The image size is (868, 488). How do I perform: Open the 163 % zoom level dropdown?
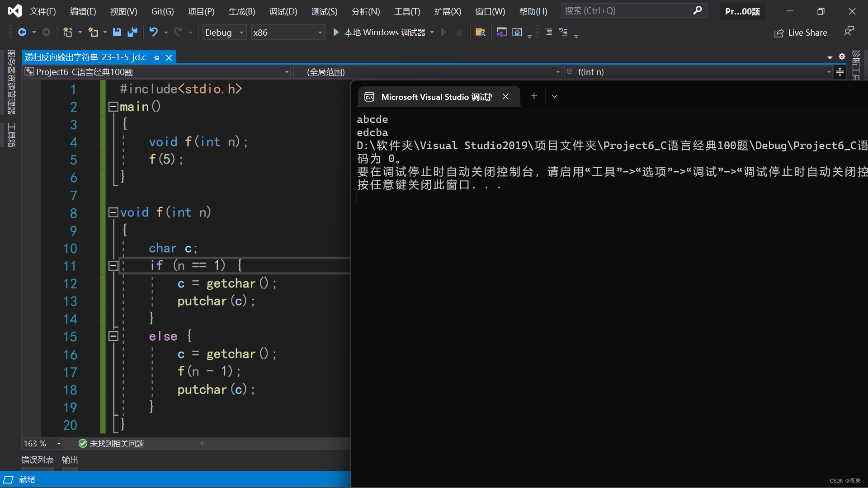(x=59, y=444)
